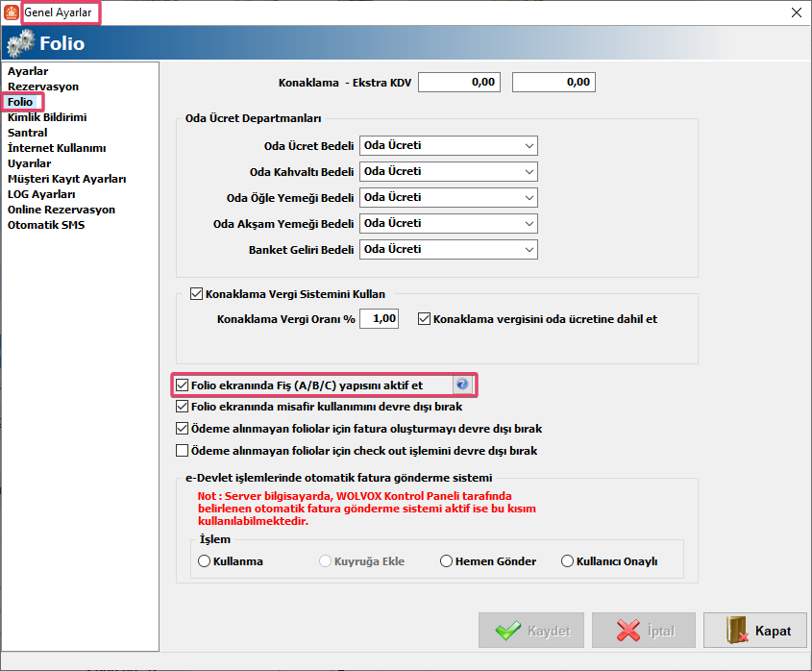The image size is (812, 671).
Task: Uncheck Folio ekranında misafir kullanımını devre dışı bırak
Action: click(183, 407)
